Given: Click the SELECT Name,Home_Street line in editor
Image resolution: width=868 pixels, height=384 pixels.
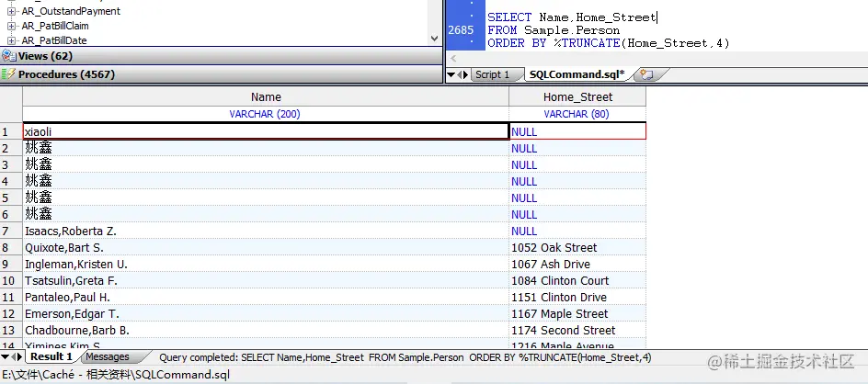Looking at the screenshot, I should tap(571, 17).
